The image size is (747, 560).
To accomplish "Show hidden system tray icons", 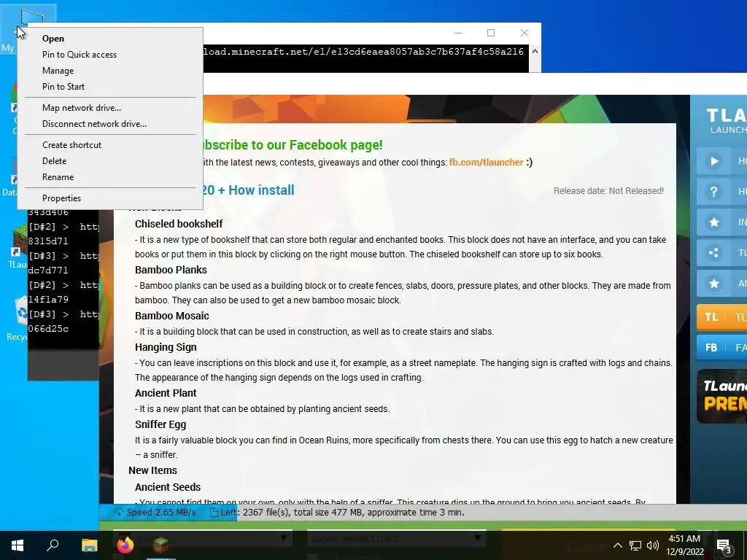I will 617,545.
